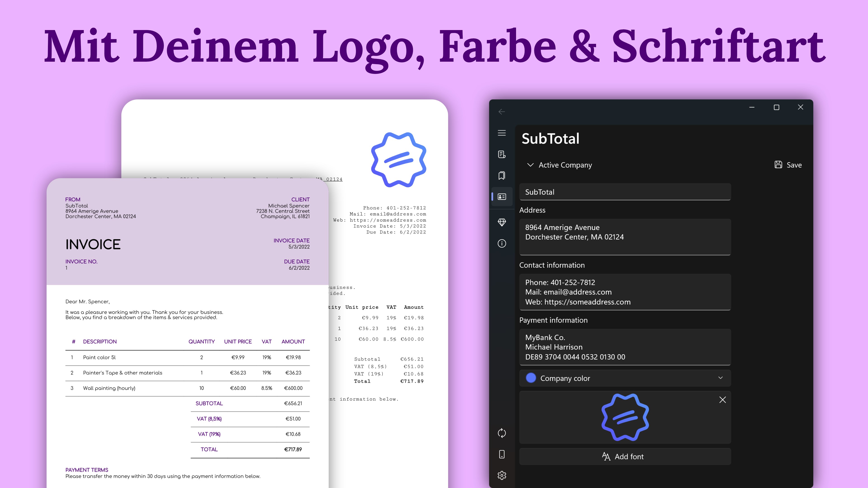The image size is (868, 488).
Task: Click the logo on the white invoice
Action: coord(399,160)
